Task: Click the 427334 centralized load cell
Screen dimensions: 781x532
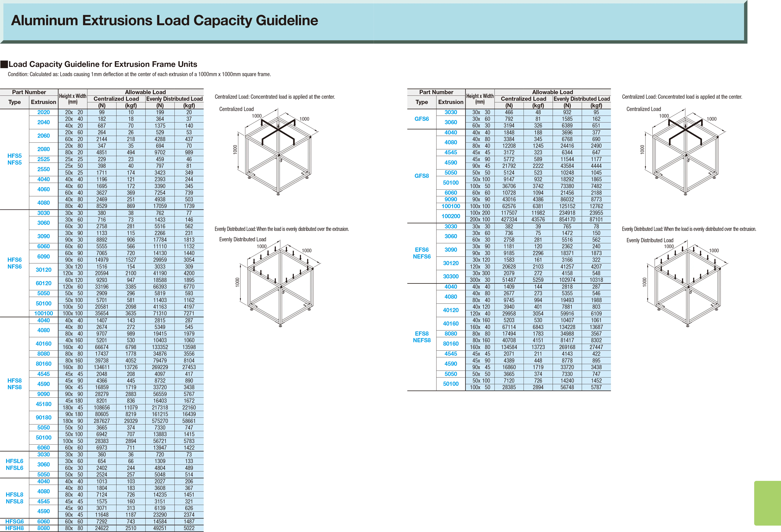Action: click(509, 220)
